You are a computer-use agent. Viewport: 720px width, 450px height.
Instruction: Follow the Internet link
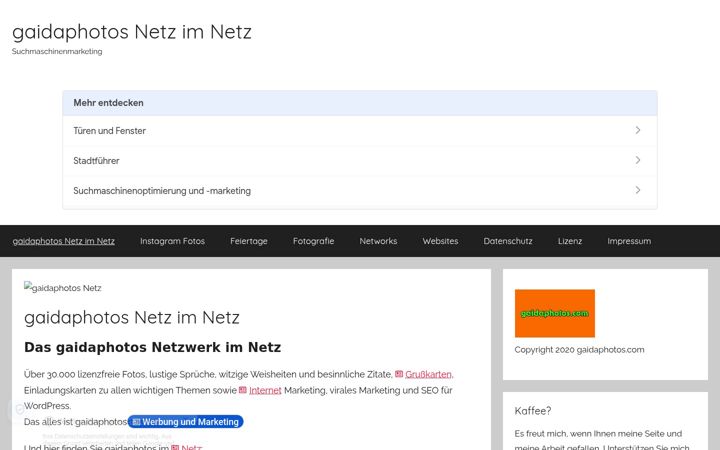click(x=265, y=390)
